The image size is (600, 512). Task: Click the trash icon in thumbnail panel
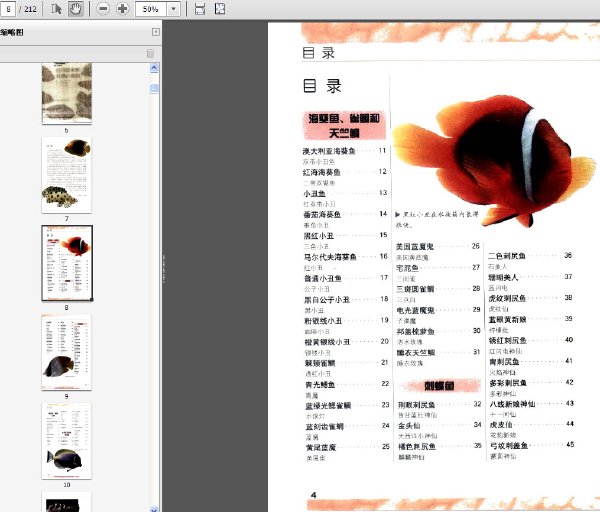point(150,53)
